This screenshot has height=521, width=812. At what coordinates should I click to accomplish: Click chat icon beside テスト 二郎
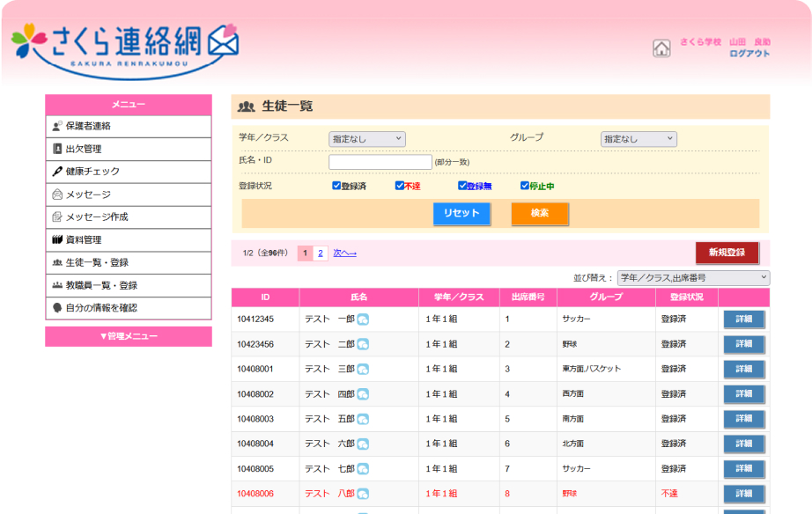coord(363,344)
